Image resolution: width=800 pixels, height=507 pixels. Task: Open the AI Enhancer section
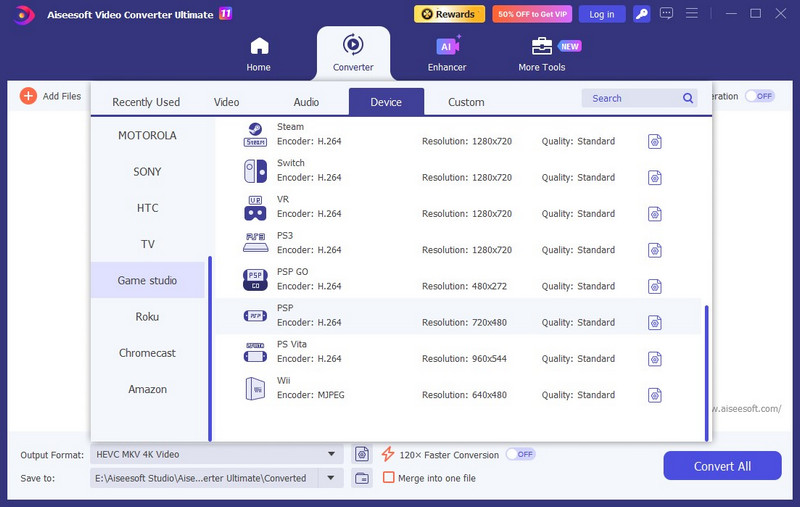tap(447, 54)
